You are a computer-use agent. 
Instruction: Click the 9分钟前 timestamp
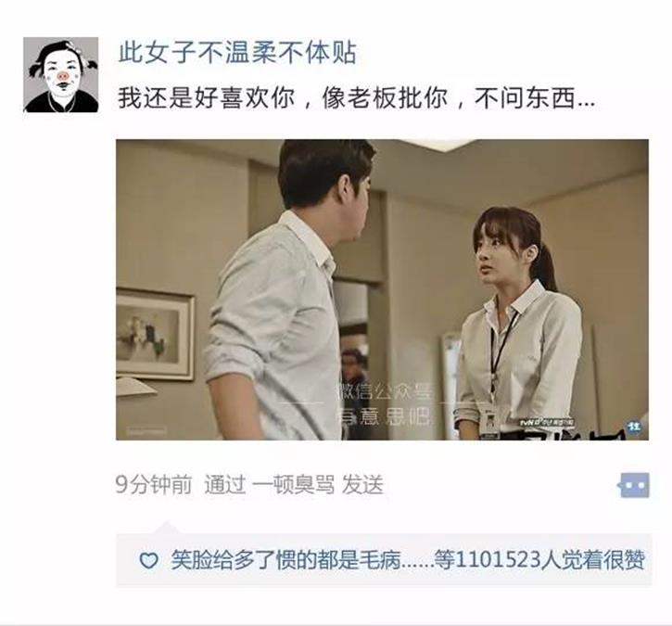pyautogui.click(x=154, y=485)
